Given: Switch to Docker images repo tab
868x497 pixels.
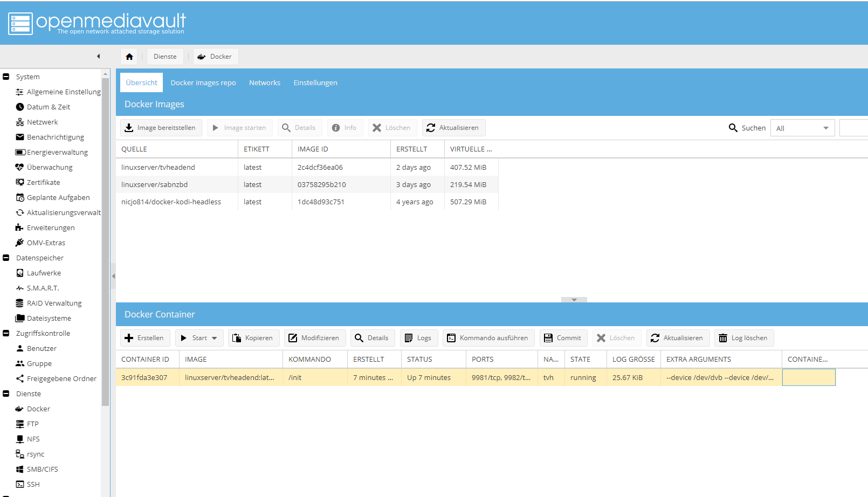Looking at the screenshot, I should click(x=203, y=82).
